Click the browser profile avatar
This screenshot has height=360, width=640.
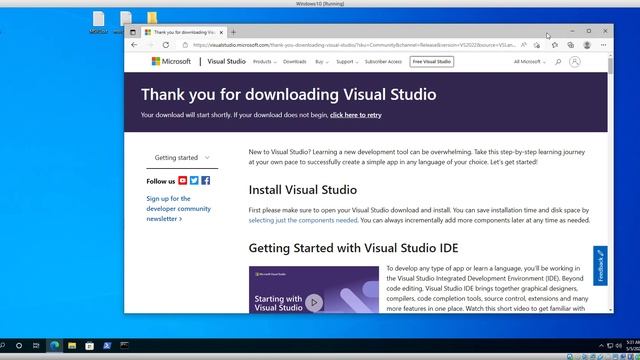[x=587, y=45]
